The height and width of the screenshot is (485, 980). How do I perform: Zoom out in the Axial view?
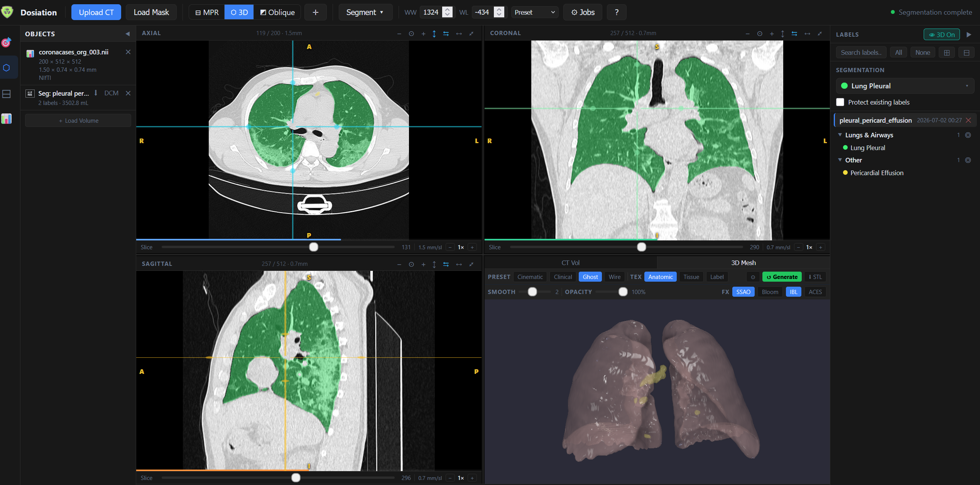pos(399,34)
